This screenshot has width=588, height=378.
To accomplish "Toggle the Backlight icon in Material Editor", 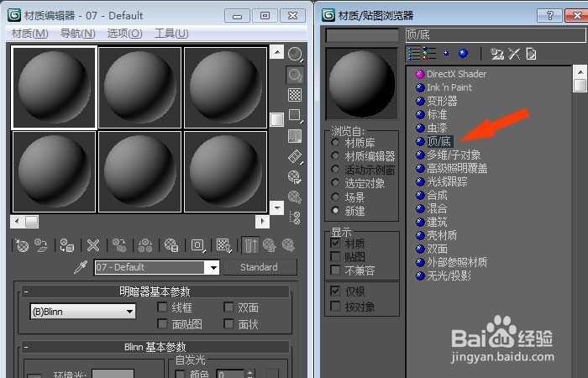I will pos(295,75).
